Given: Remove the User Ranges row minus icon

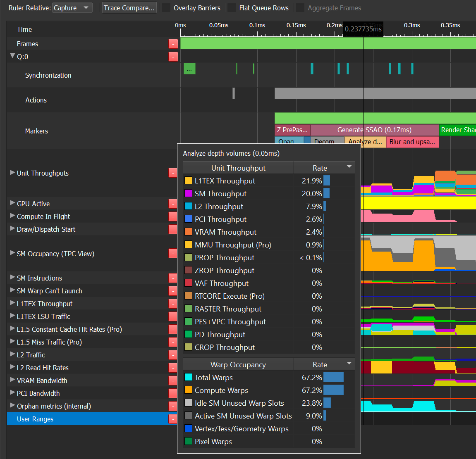Looking at the screenshot, I should (x=173, y=419).
